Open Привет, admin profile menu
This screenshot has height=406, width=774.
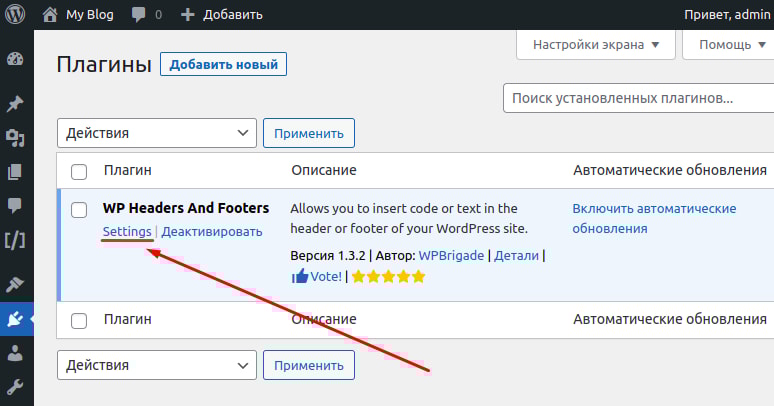pos(727,15)
